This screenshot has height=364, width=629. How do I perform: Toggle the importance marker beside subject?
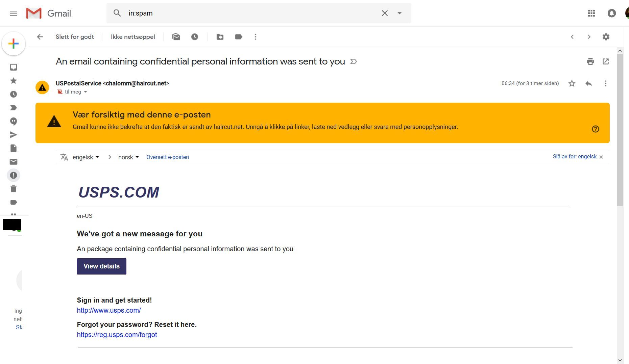pos(354,61)
